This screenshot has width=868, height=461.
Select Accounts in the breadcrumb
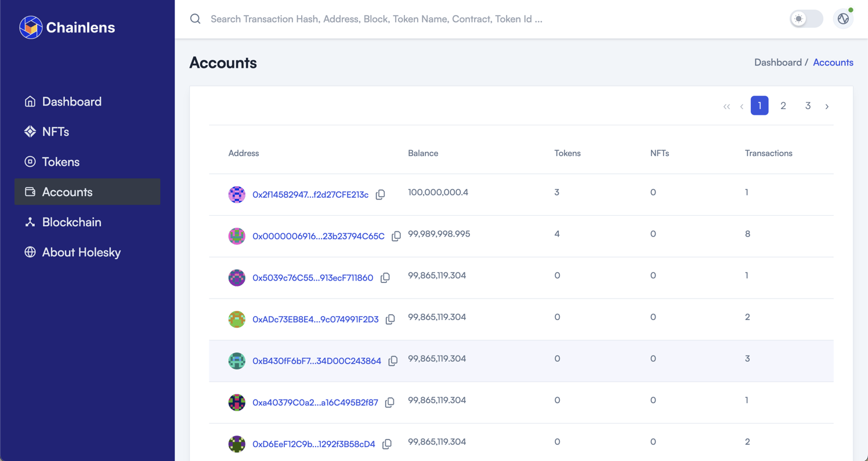833,62
